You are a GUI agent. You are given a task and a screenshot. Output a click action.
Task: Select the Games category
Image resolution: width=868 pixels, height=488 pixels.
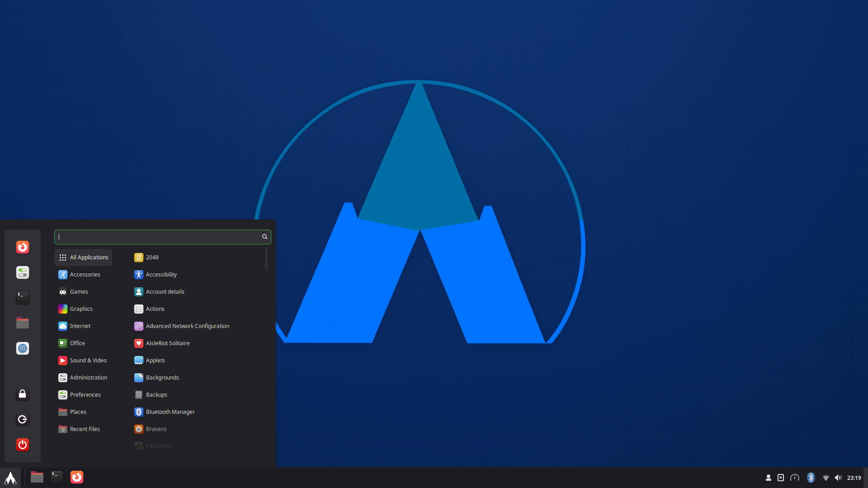coord(79,291)
